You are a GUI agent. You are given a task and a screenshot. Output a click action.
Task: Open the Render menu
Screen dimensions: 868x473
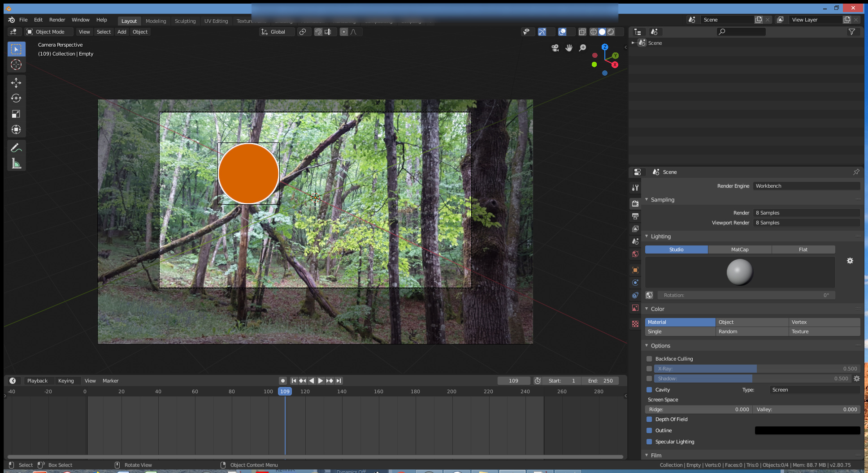[57, 20]
